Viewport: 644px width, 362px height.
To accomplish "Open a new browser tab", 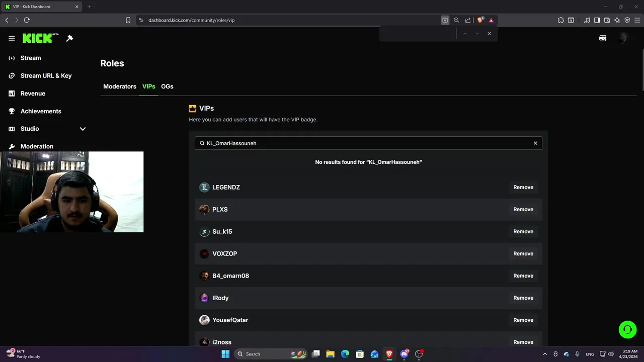I will [89, 7].
